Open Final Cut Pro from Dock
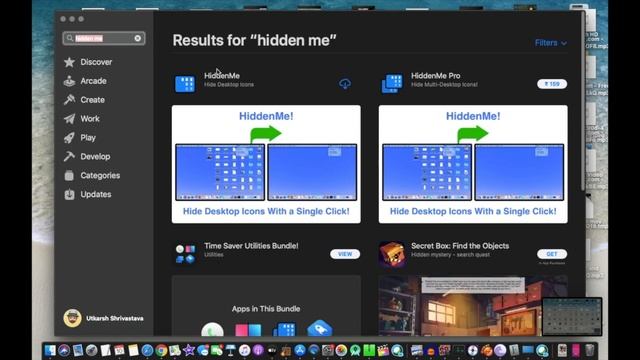Screen dimensions: 640x360 click(383, 350)
